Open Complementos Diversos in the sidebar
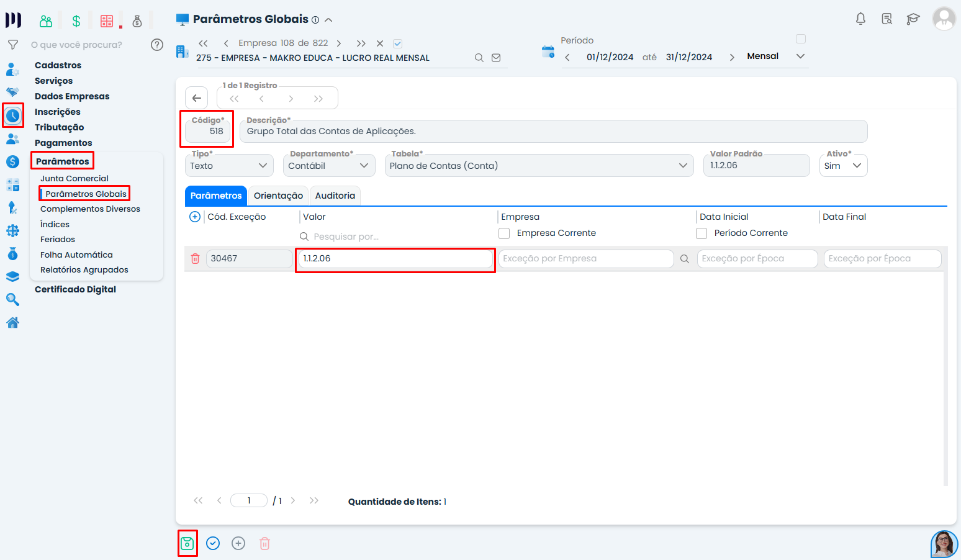Viewport: 961px width, 560px height. pyautogui.click(x=90, y=209)
